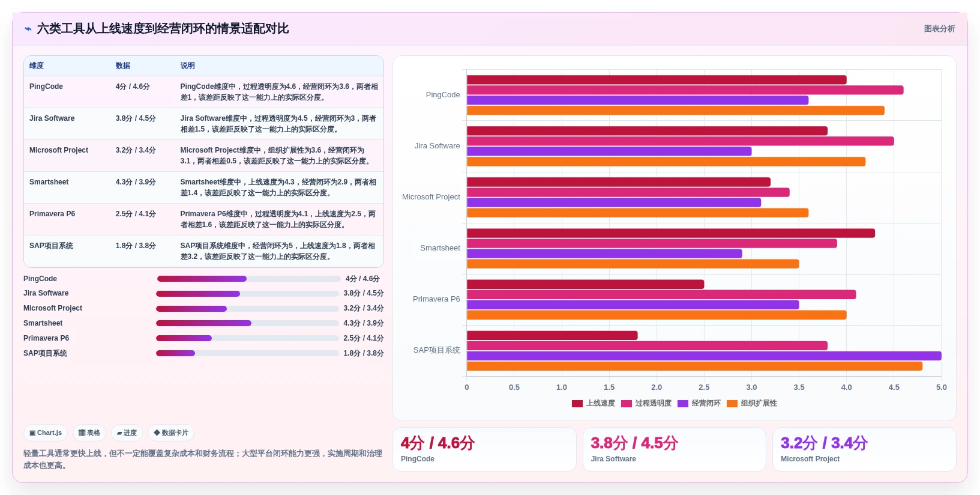This screenshot has width=980, height=495.
Task: Click the 1.8分 / 3.8分 table cell
Action: click(136, 246)
